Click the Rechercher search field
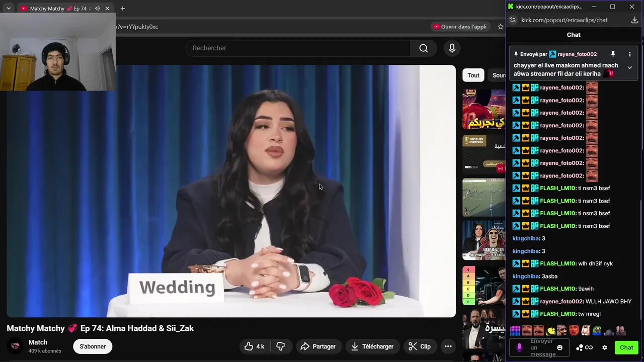This screenshot has width=644, height=362. 298,48
